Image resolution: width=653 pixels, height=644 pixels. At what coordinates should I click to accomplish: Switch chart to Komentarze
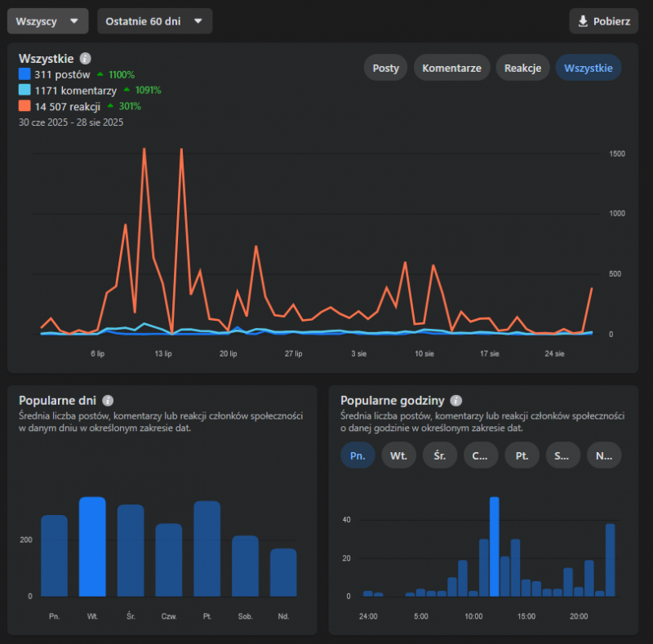click(452, 68)
